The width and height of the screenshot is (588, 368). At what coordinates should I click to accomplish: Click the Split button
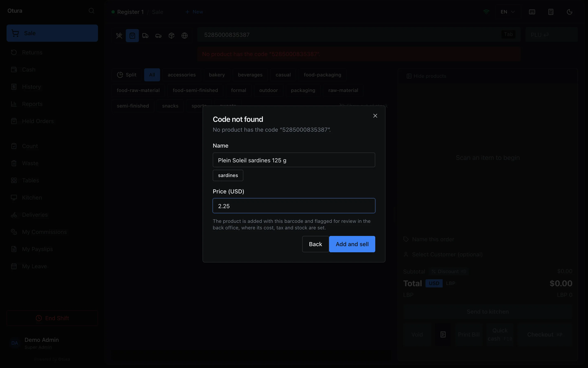[x=127, y=75]
